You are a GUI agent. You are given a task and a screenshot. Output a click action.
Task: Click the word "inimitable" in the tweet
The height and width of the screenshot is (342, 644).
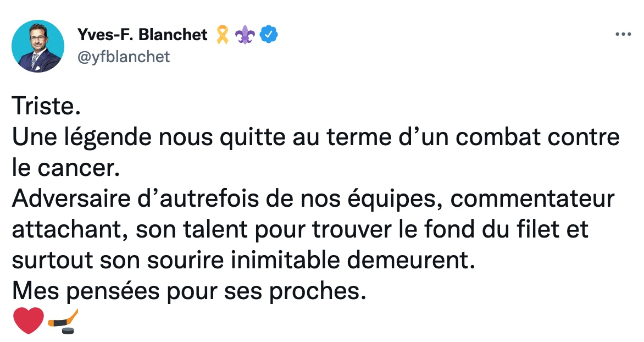pyautogui.click(x=285, y=260)
